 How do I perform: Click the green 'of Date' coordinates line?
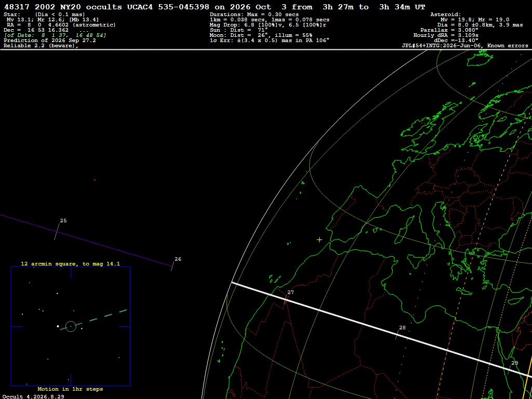tap(55, 35)
